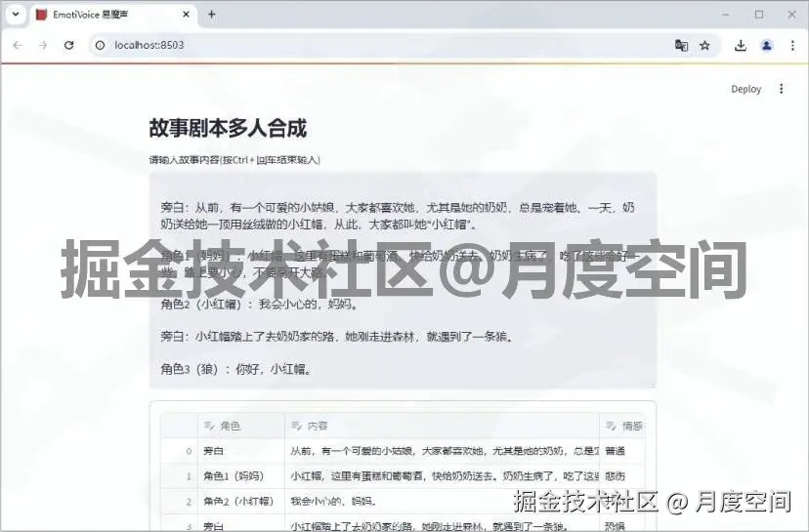Go back to previous page
This screenshot has width=809, height=532.
point(18,45)
